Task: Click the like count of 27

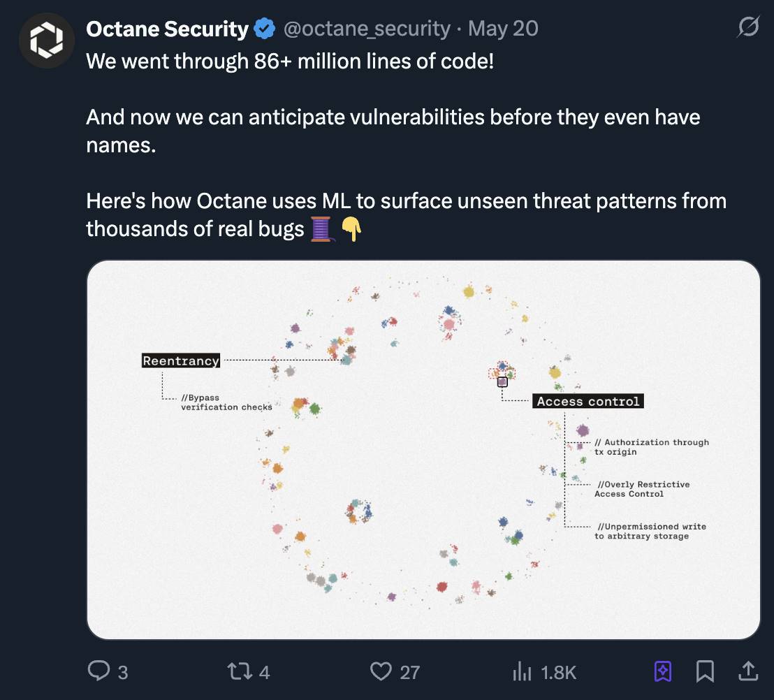Action: (409, 672)
